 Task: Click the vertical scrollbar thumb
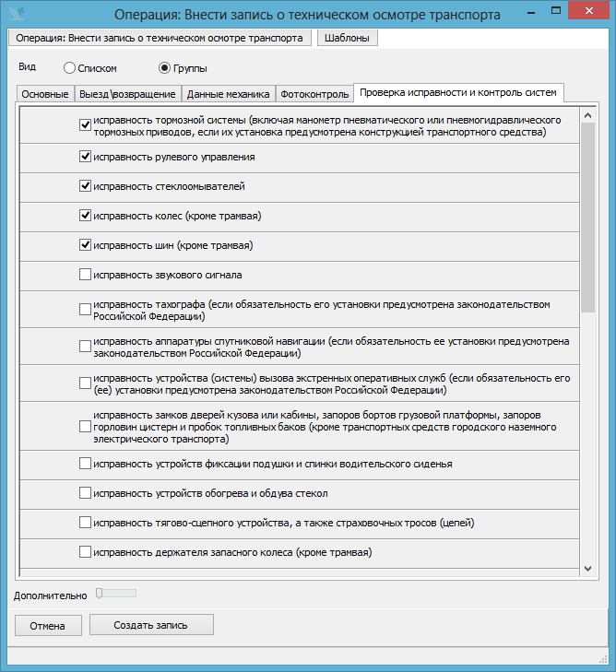(x=587, y=218)
